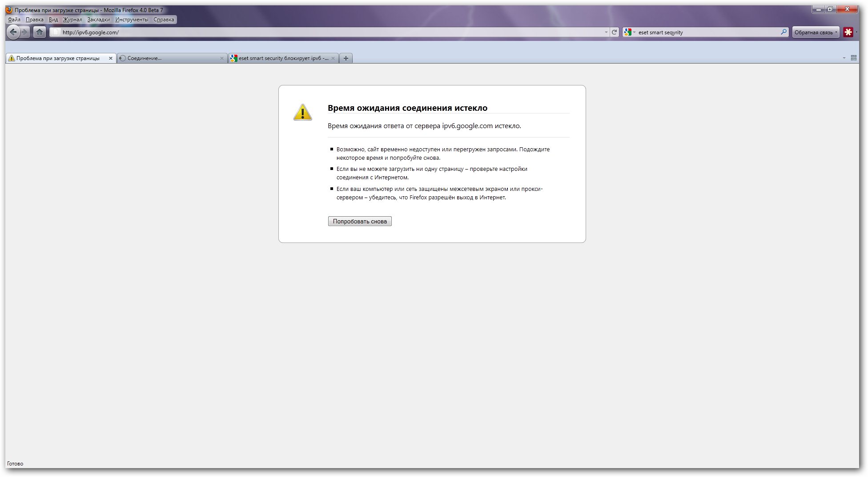The height and width of the screenshot is (477, 868).
Task: Click the red LastPass asterisk icon
Action: 848,32
